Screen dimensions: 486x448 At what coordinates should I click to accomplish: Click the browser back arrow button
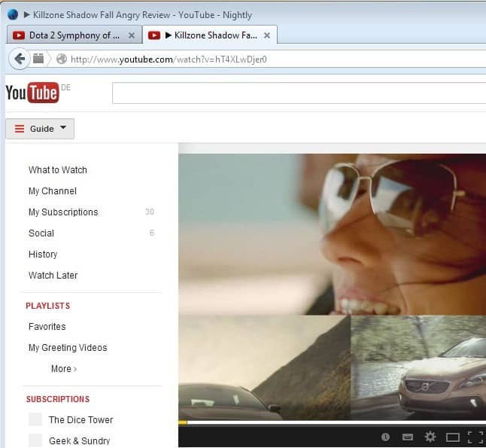pos(19,59)
